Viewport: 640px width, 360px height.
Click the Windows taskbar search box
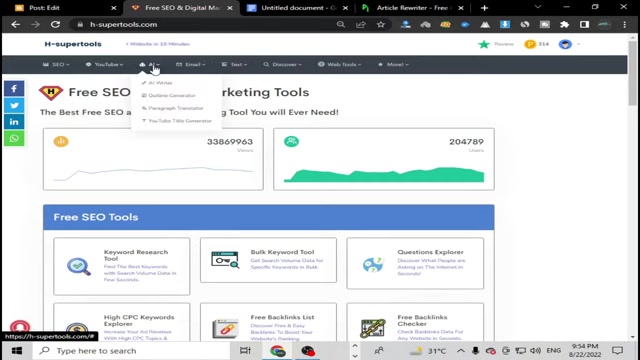[131, 351]
